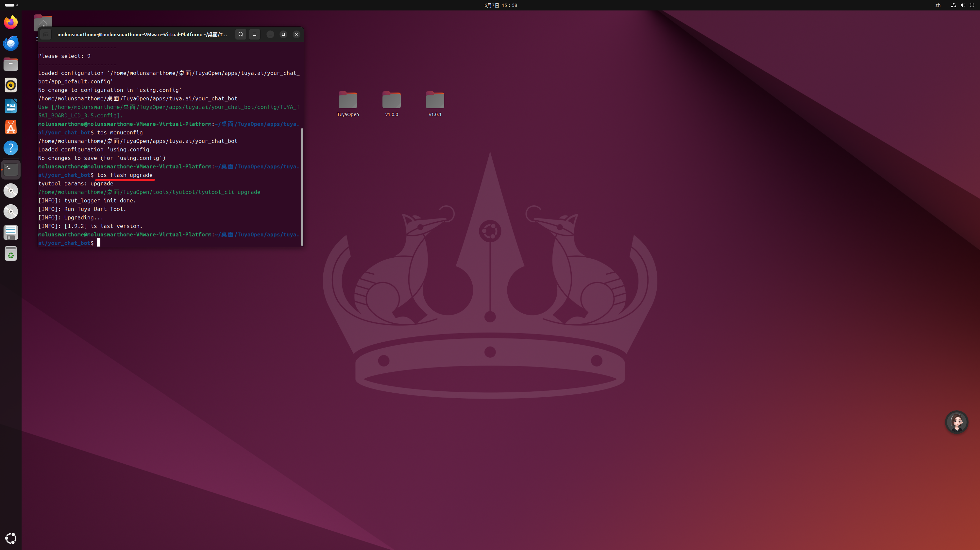This screenshot has width=980, height=550.
Task: Open the terminal hamburger menu
Action: (255, 34)
